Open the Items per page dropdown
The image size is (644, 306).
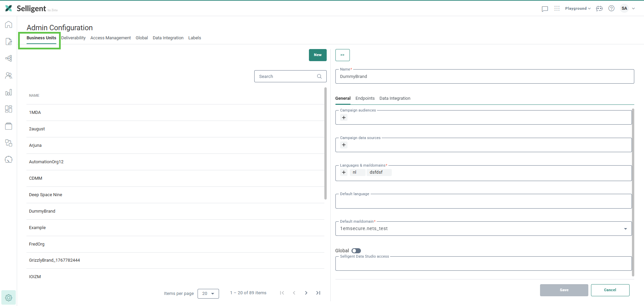208,294
